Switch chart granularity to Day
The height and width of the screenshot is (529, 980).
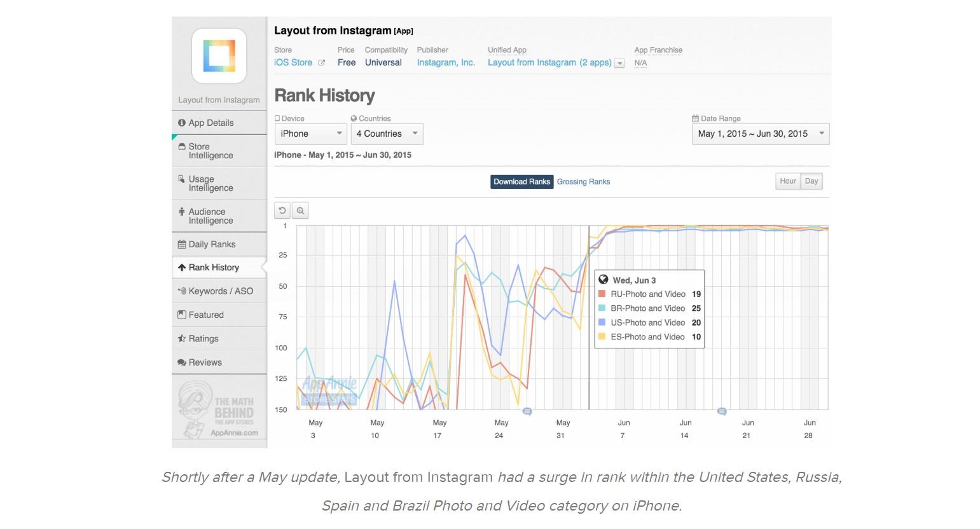(811, 181)
